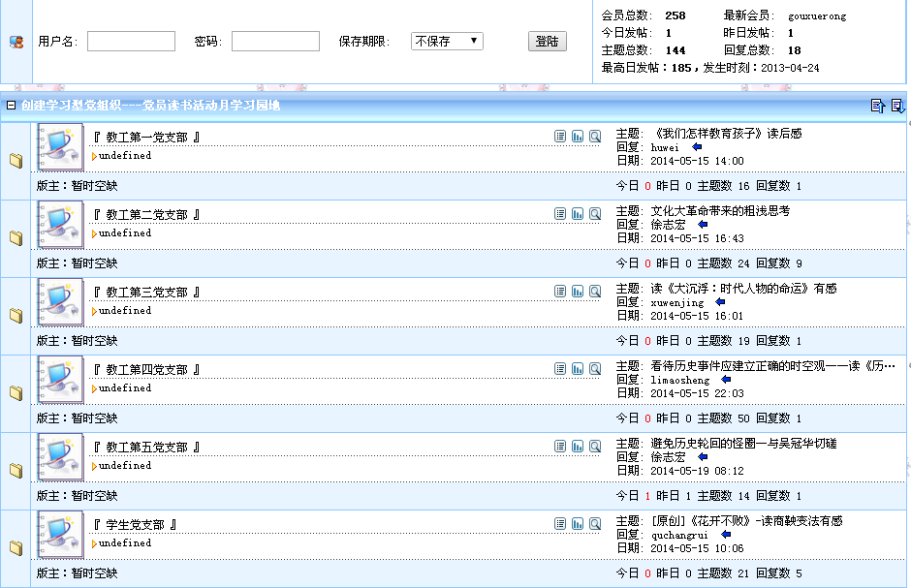Click the blue arrow next to quchangrui
911x588 pixels.
pos(726,534)
